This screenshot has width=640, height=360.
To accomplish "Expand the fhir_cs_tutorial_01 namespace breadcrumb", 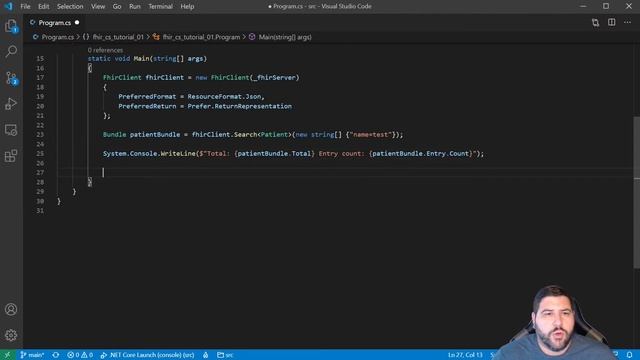I will pyautogui.click(x=118, y=37).
